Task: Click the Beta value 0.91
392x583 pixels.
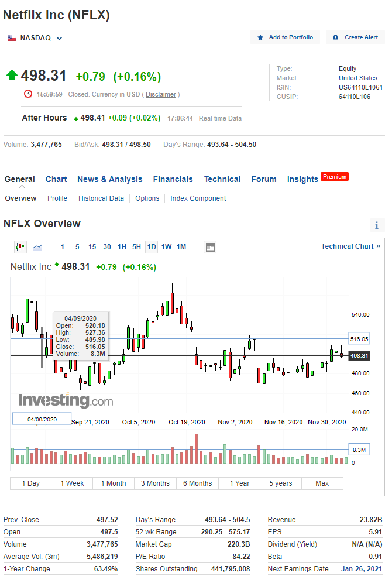Action: (375, 557)
